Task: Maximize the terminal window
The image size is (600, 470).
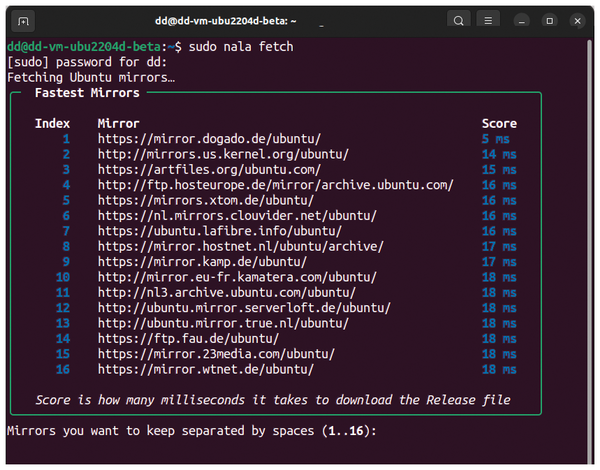Action: 549,21
